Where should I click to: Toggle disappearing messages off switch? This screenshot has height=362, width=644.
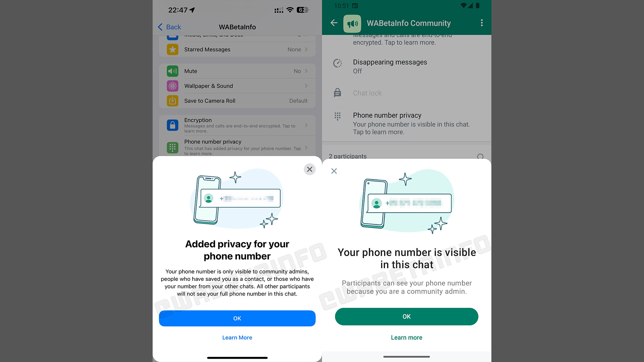point(407,66)
